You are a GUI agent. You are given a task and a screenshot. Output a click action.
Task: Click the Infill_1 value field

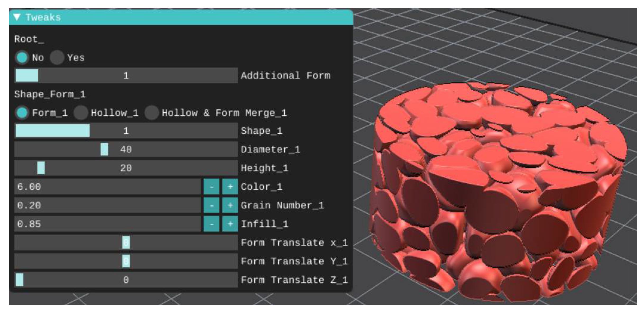(107, 224)
